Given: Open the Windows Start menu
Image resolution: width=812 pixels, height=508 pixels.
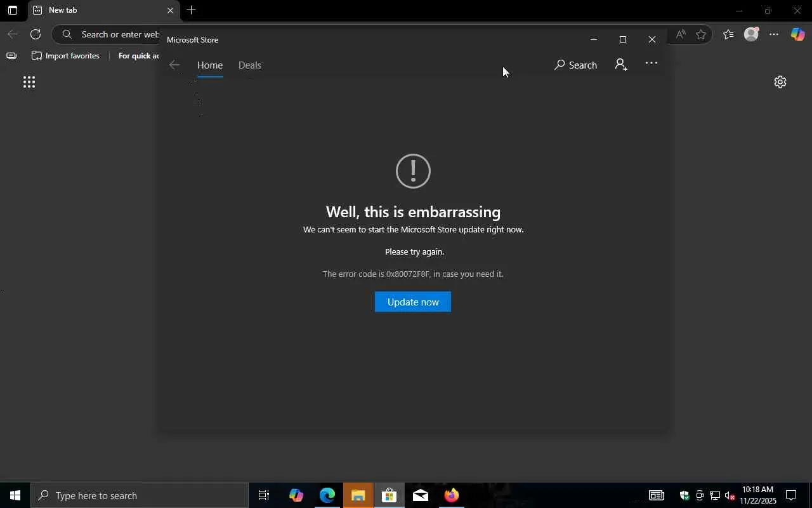Looking at the screenshot, I should (x=15, y=495).
